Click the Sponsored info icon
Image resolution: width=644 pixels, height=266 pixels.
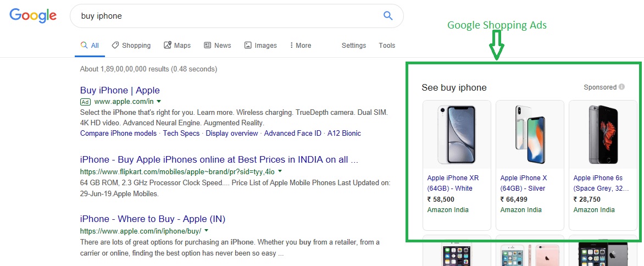[x=622, y=87]
